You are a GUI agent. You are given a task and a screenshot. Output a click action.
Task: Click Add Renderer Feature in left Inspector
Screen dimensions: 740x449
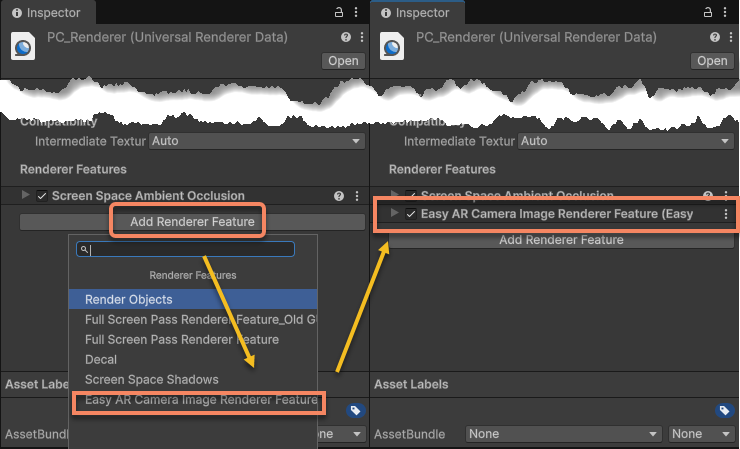coord(192,222)
